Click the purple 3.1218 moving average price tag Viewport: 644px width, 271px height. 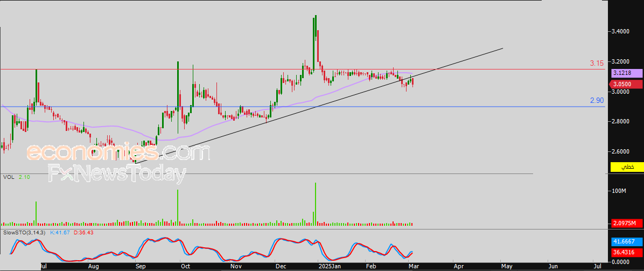pos(627,73)
